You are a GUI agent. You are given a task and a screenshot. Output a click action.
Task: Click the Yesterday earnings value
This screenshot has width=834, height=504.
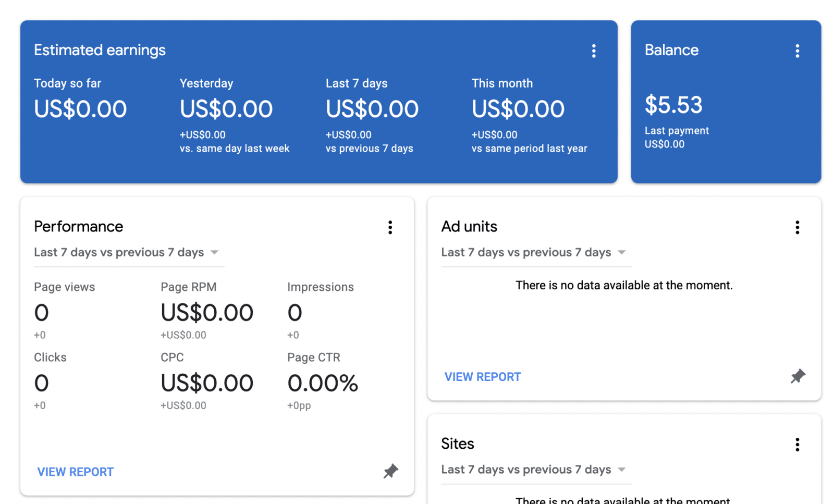click(226, 109)
